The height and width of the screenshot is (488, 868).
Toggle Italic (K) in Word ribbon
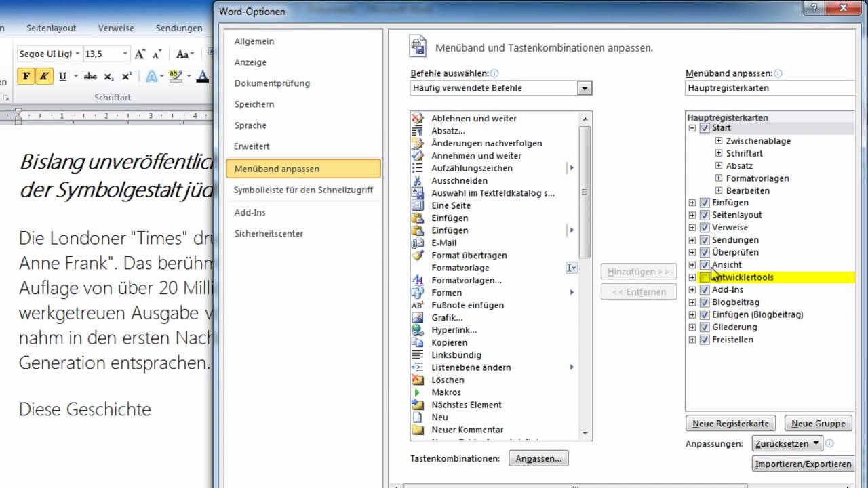tap(44, 76)
